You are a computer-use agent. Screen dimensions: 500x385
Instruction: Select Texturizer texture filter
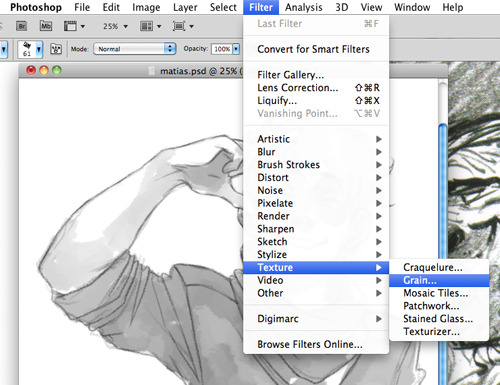click(439, 332)
